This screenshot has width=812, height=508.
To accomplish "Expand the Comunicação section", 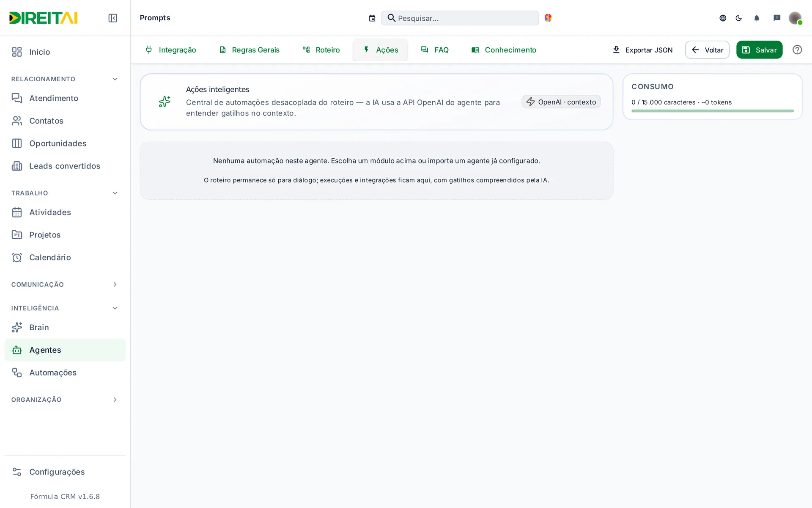I will 65,284.
